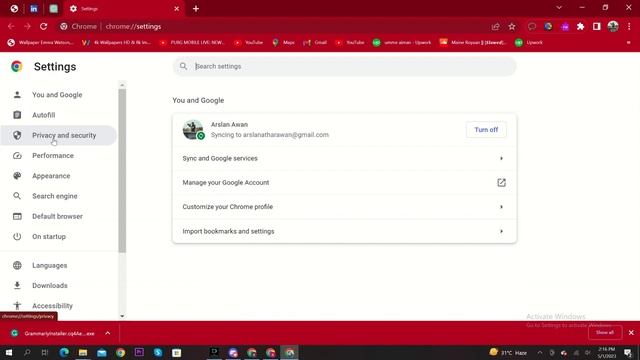This screenshot has width=640, height=360.
Task: Open Performance settings section
Action: tap(53, 156)
